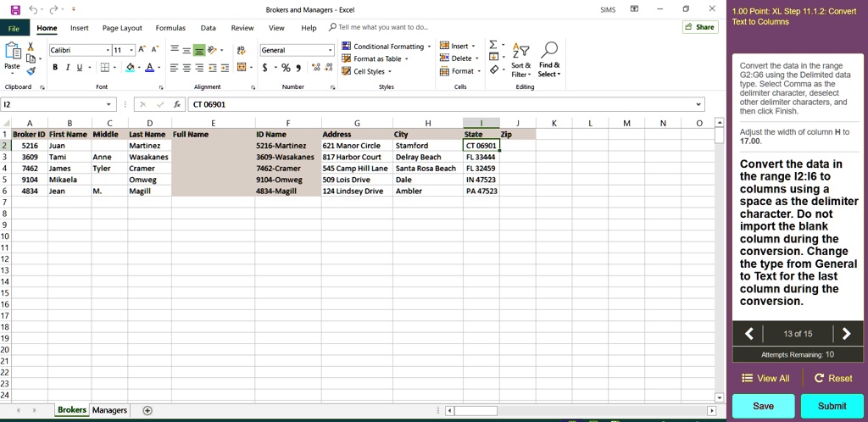The height and width of the screenshot is (422, 868).
Task: Click the Copy icon in Clipboard group
Action: pos(31,58)
